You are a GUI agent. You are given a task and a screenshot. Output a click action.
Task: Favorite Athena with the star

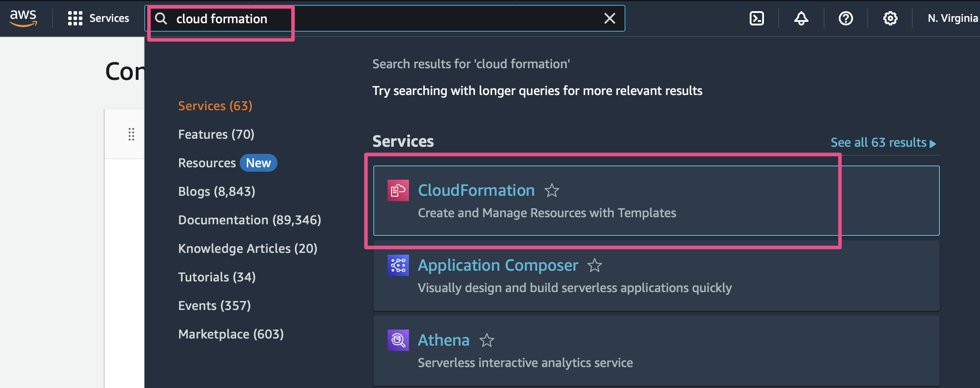click(487, 341)
